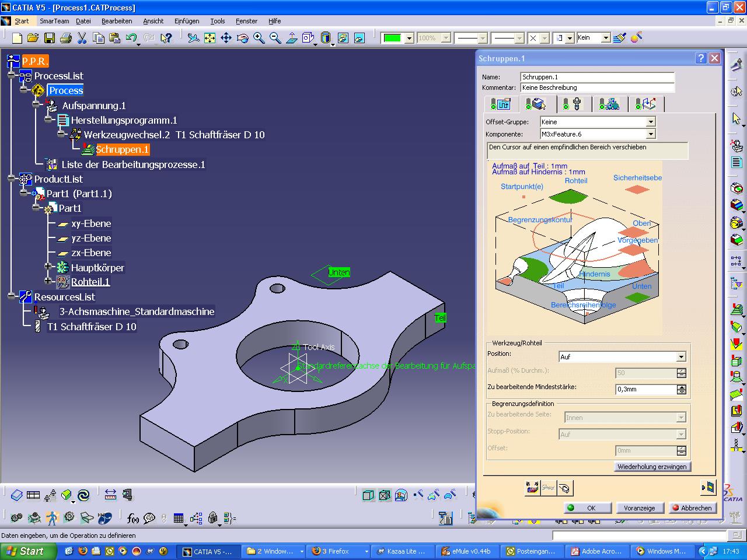Select the Rotate view icon
Screen dimensions: 747x560
(242, 38)
